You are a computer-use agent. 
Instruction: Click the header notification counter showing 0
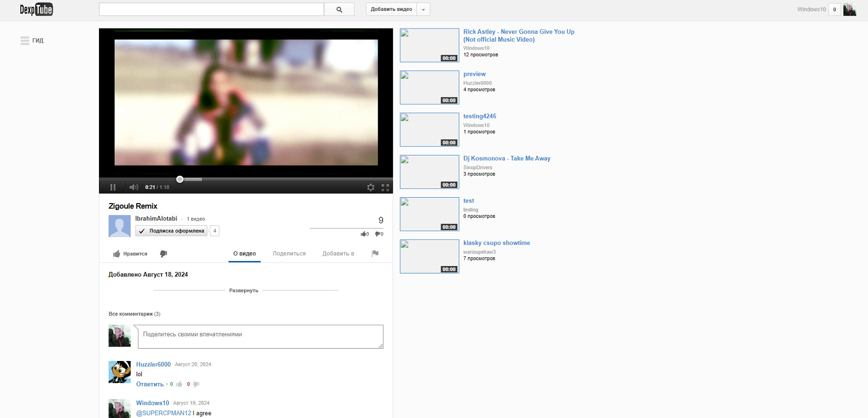point(835,9)
